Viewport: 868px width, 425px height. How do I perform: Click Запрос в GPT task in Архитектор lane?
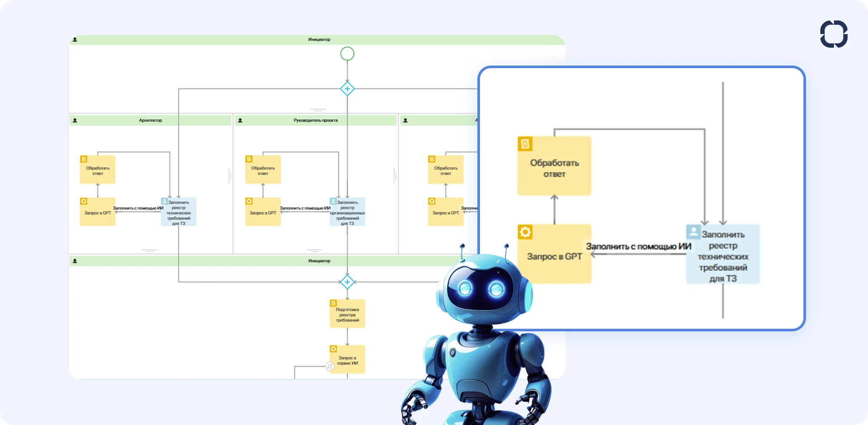[x=97, y=212]
